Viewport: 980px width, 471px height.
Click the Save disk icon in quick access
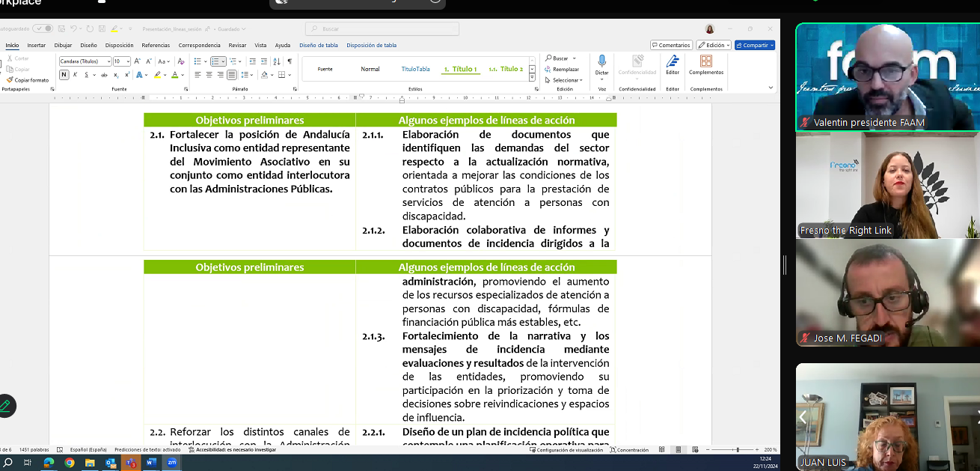(102, 28)
